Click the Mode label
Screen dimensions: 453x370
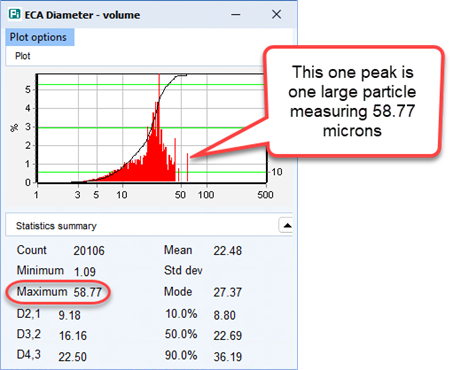pos(178,292)
